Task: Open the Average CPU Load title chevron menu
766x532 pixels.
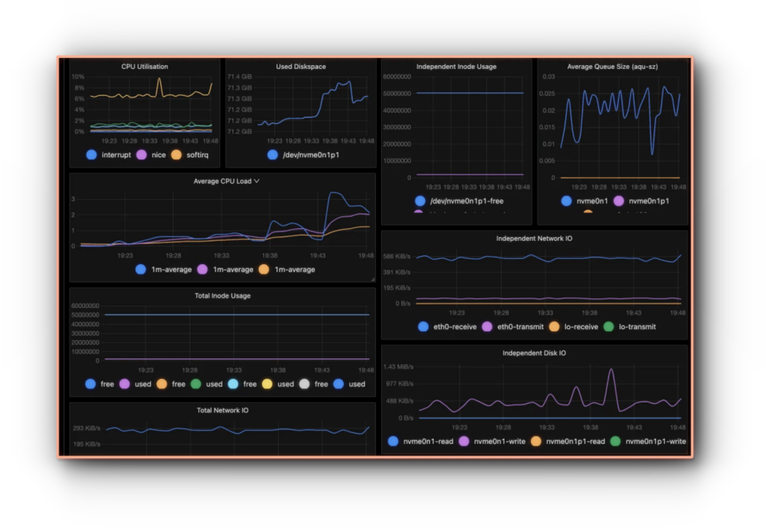Action: coord(257,181)
